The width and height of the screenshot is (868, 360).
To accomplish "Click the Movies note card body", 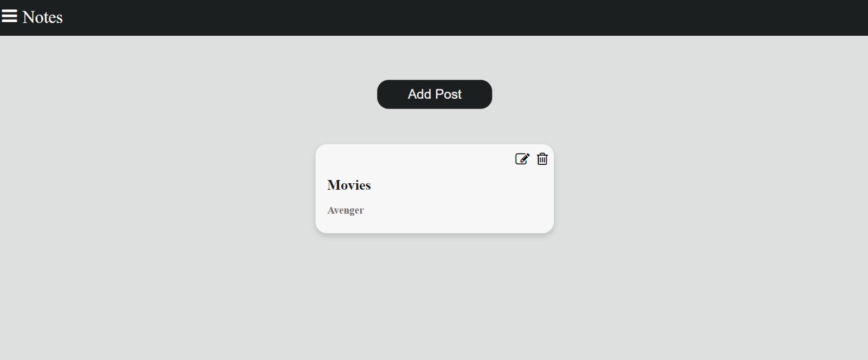I will point(435,189).
